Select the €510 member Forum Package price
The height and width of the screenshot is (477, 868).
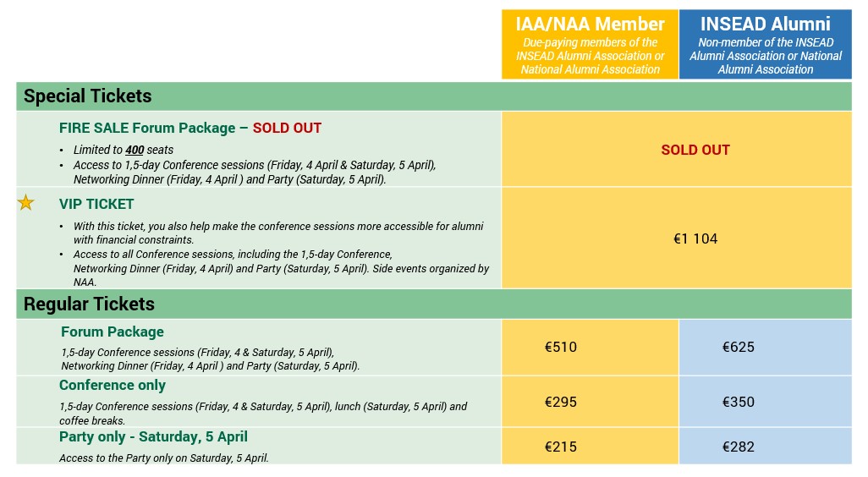(561, 347)
